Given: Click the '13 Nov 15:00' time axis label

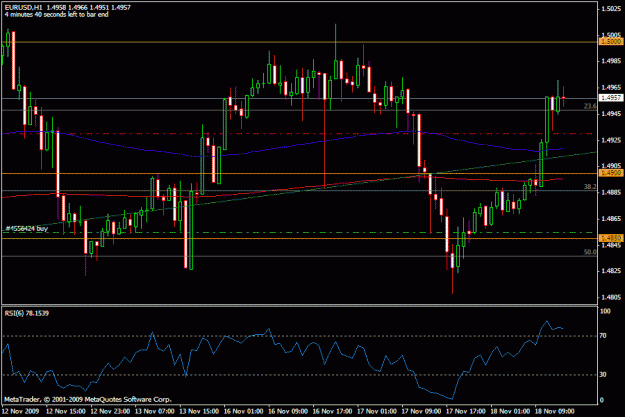Looking at the screenshot, I should pos(199,411).
